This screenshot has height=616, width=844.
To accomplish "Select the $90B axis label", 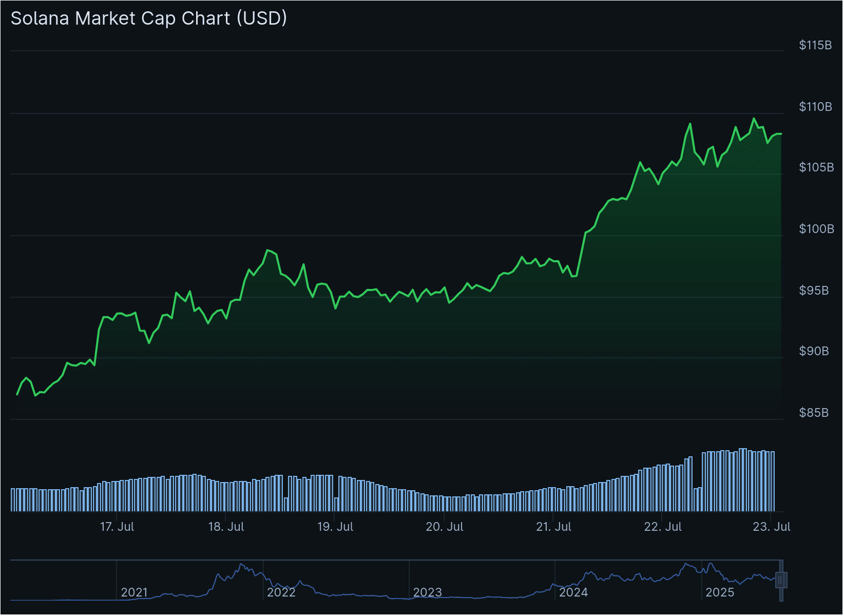I will (x=814, y=351).
